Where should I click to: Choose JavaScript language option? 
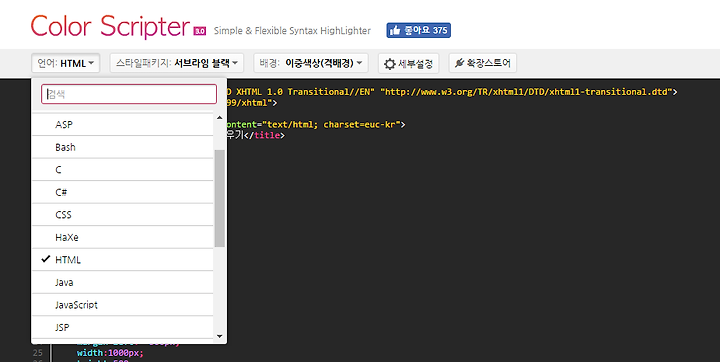point(123,305)
